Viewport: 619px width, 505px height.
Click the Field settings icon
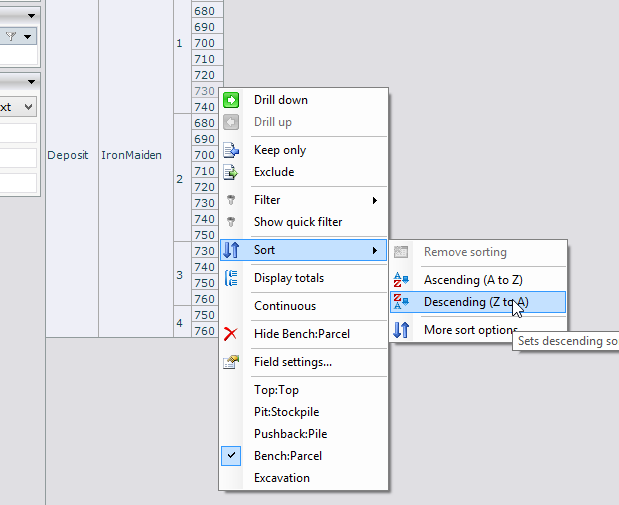231,362
